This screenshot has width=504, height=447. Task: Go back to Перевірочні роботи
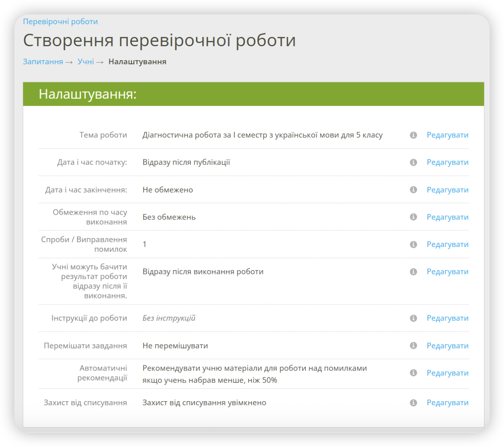pyautogui.click(x=60, y=22)
